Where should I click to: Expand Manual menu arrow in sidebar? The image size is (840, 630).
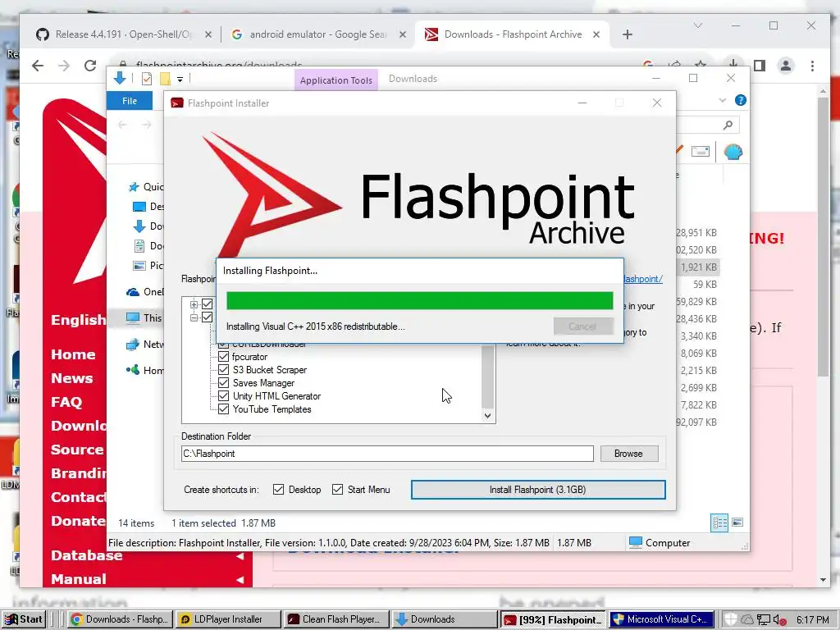tap(240, 580)
